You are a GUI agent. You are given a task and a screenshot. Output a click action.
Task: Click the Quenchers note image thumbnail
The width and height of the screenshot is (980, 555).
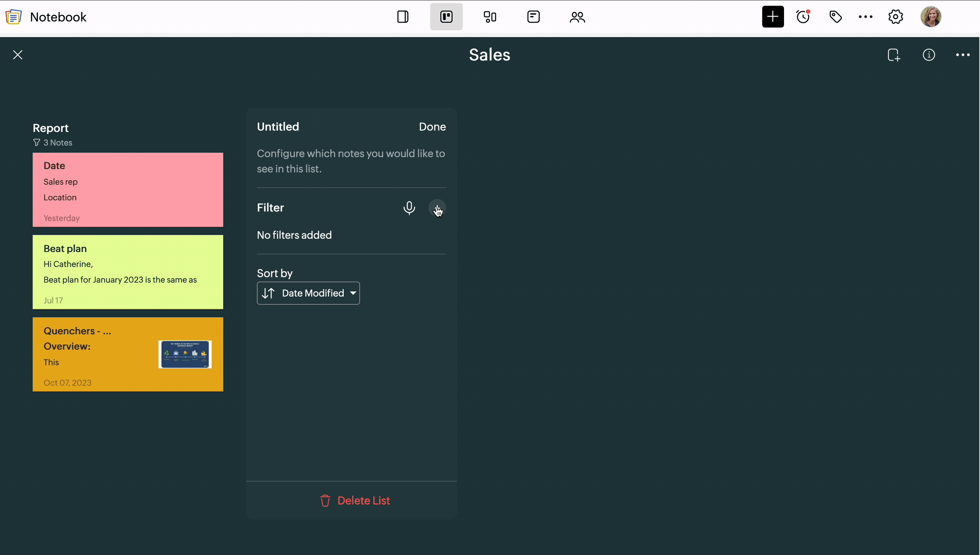185,354
